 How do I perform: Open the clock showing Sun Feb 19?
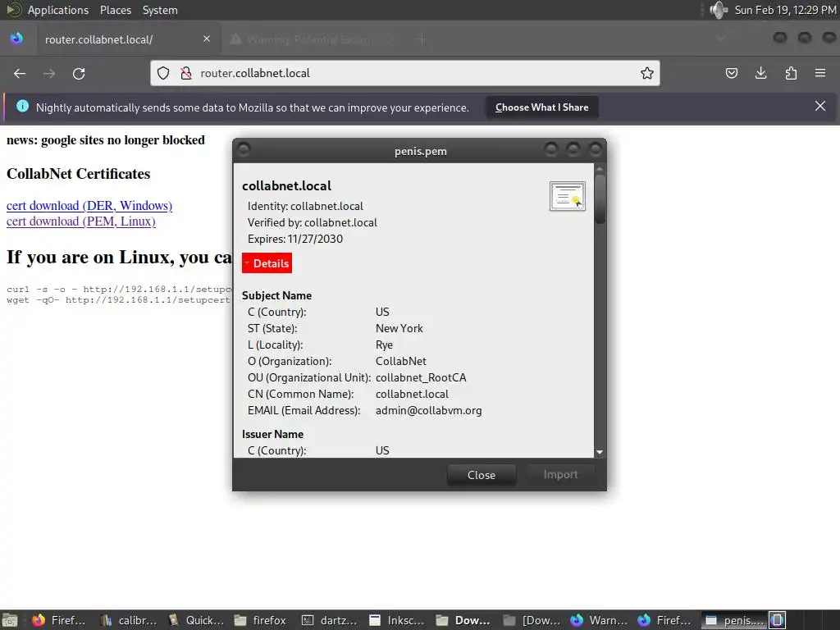tap(785, 10)
